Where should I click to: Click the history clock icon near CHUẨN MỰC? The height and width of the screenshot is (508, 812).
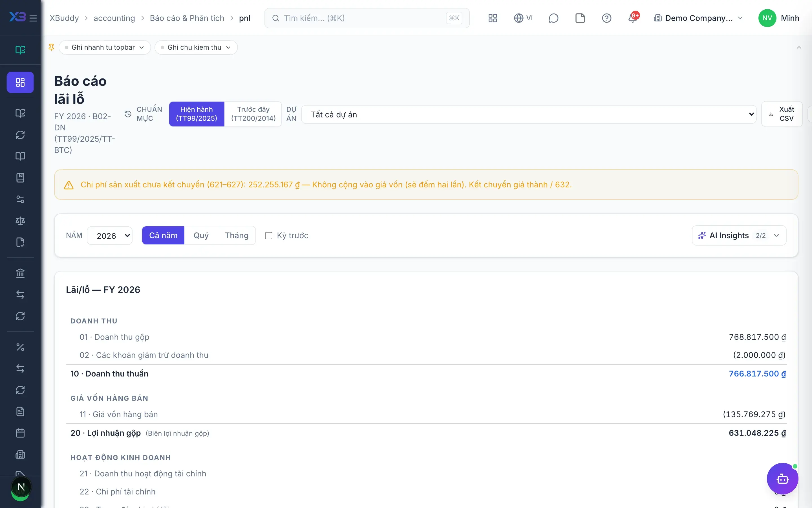(x=128, y=114)
